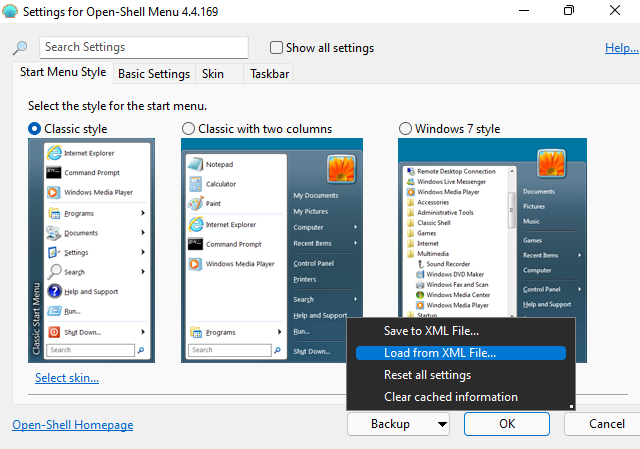Switch to the Taskbar tab

269,74
